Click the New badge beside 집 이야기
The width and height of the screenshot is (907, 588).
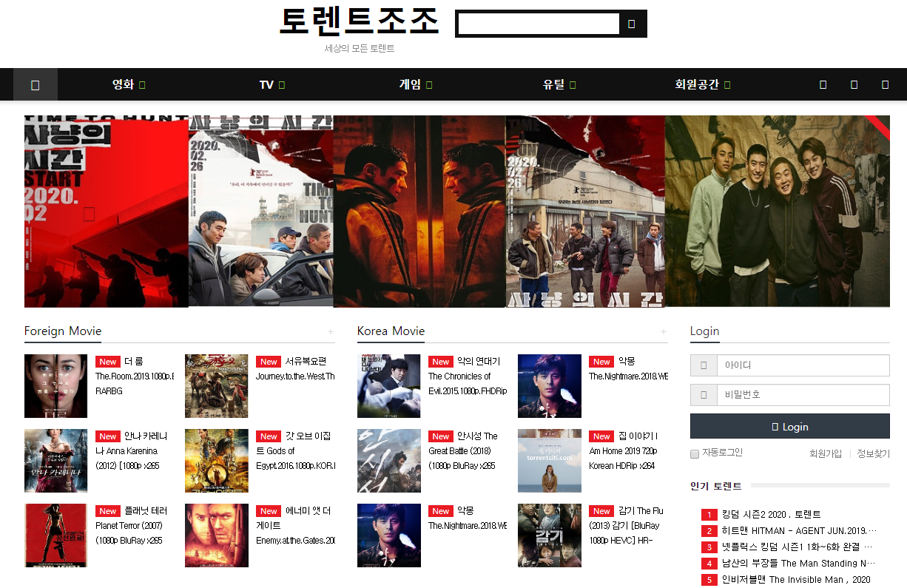[601, 436]
